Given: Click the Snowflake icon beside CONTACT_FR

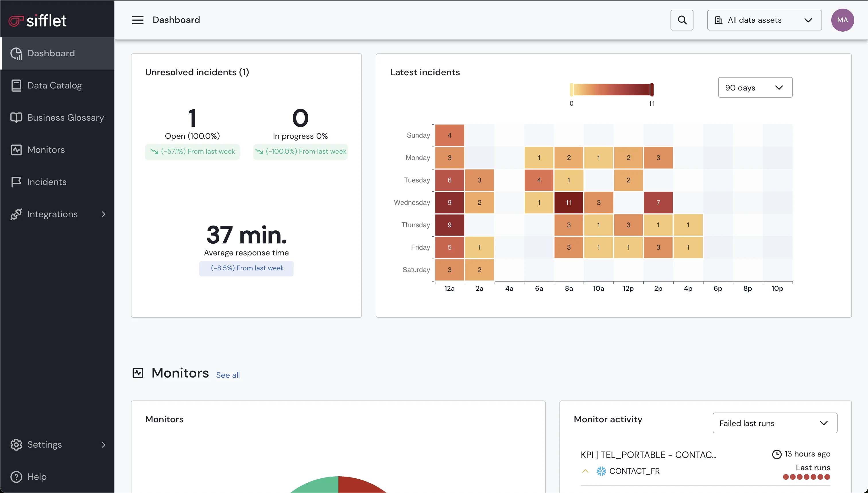Looking at the screenshot, I should click(601, 471).
